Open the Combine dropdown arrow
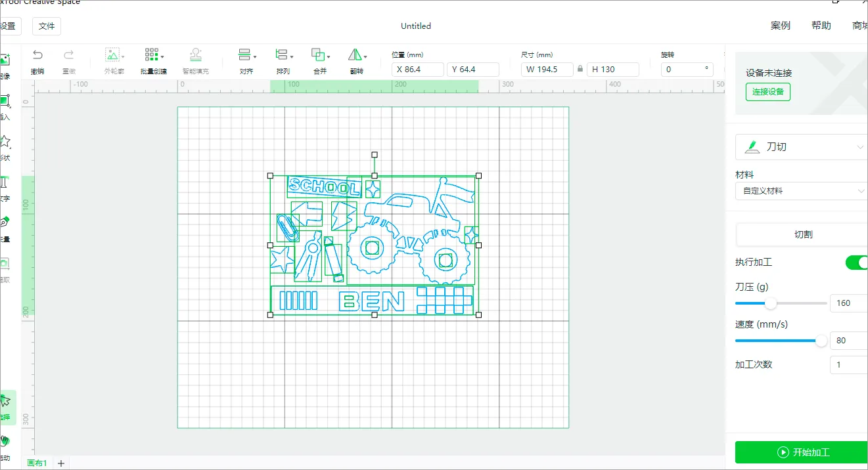The height and width of the screenshot is (470, 868). point(329,57)
